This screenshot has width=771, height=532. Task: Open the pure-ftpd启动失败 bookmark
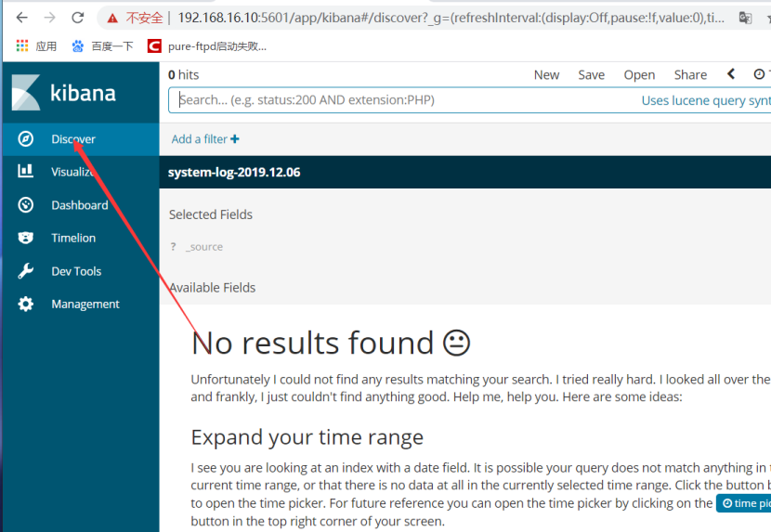pyautogui.click(x=216, y=46)
